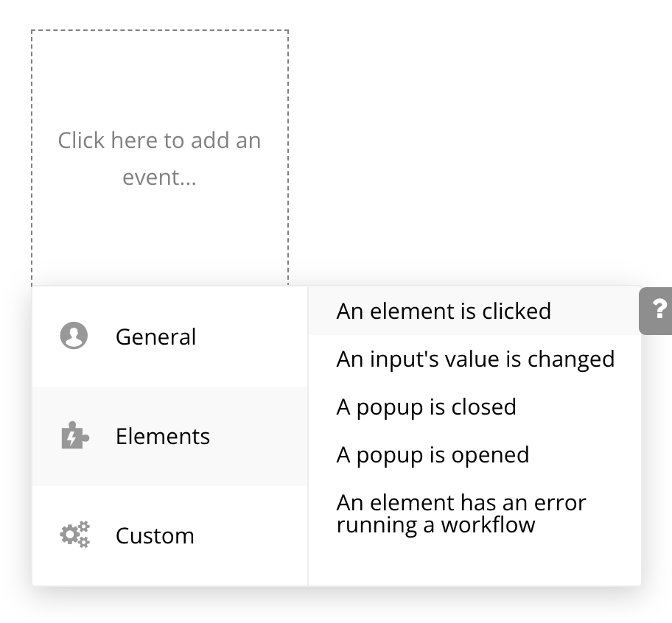The image size is (672, 623).
Task: Select the General category label
Action: [x=155, y=337]
